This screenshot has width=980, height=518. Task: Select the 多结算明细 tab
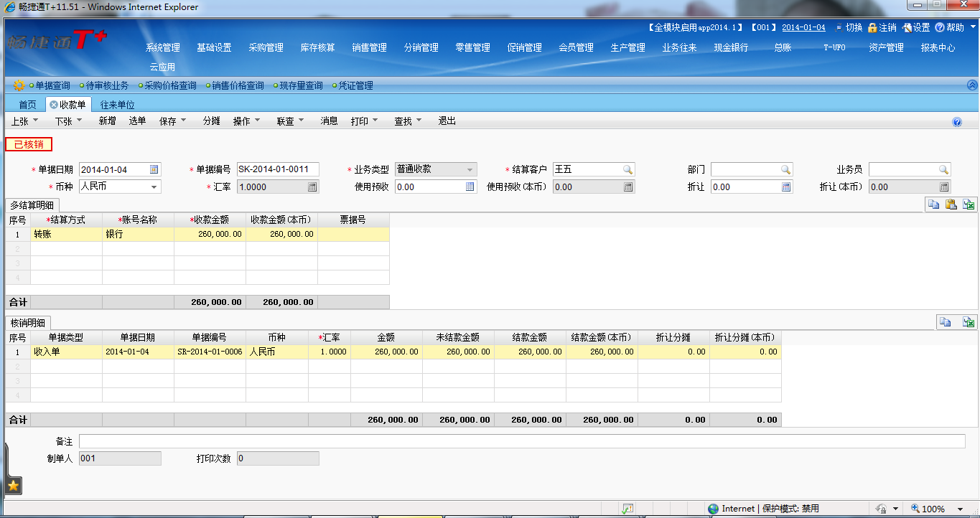pos(33,205)
